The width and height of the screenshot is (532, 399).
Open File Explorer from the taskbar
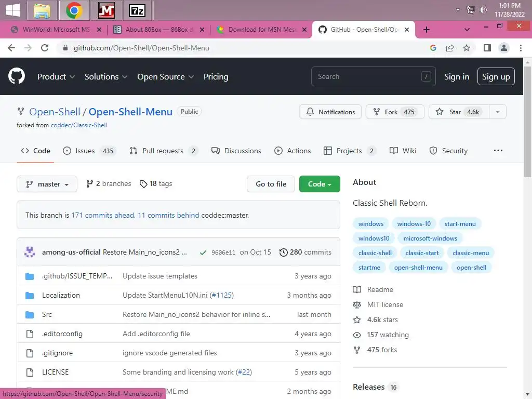coord(42,10)
